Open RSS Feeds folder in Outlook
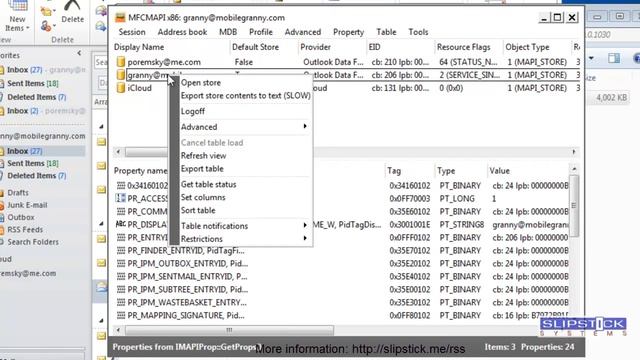This screenshot has height=360, width=640. [25, 230]
